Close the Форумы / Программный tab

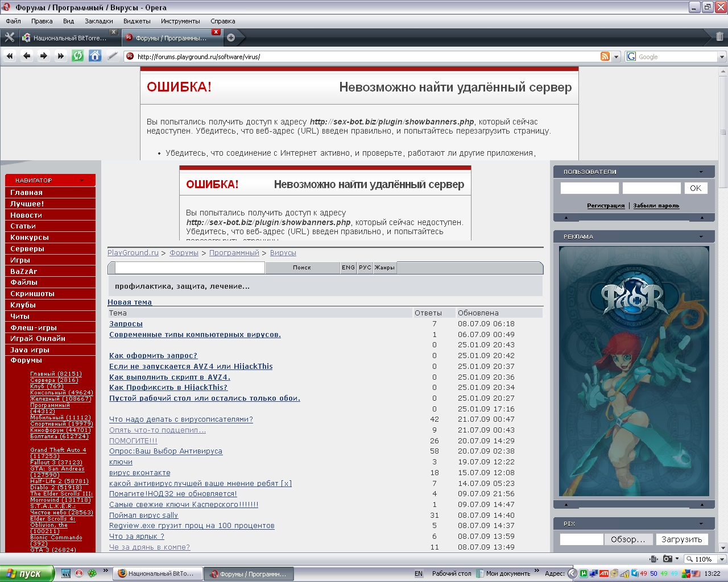216,32
